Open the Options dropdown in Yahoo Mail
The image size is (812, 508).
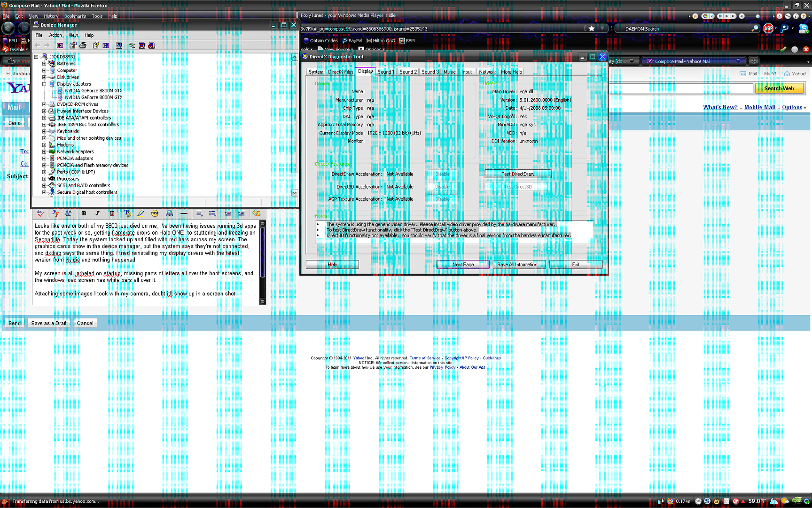click(x=794, y=107)
